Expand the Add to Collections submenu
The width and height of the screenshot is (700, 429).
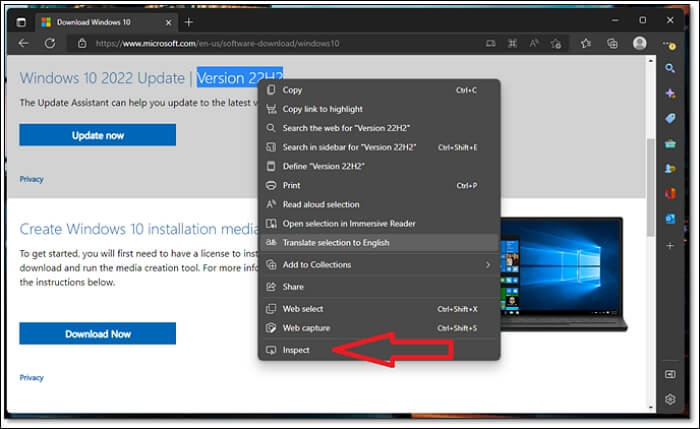[x=380, y=264]
